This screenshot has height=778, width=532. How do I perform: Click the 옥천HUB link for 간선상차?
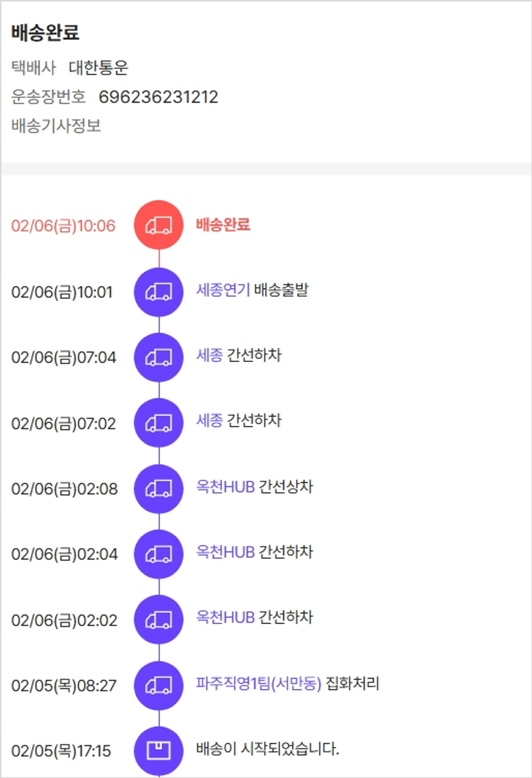pyautogui.click(x=225, y=487)
